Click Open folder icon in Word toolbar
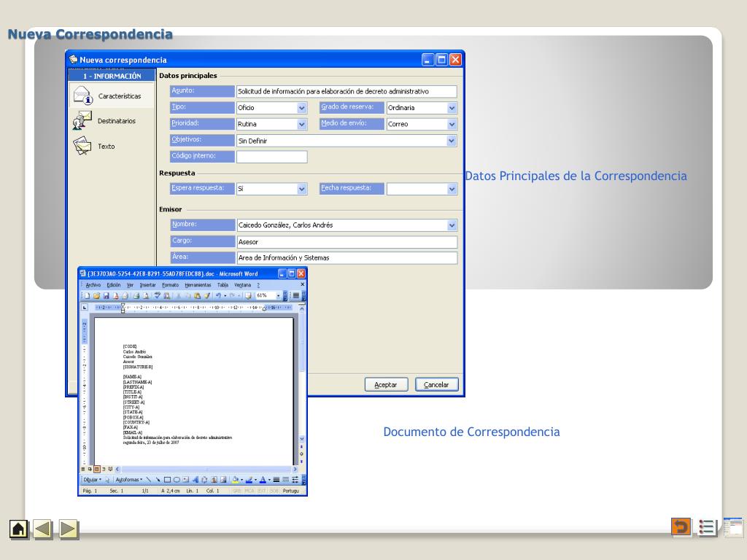The height and width of the screenshot is (560, 747). [x=97, y=296]
